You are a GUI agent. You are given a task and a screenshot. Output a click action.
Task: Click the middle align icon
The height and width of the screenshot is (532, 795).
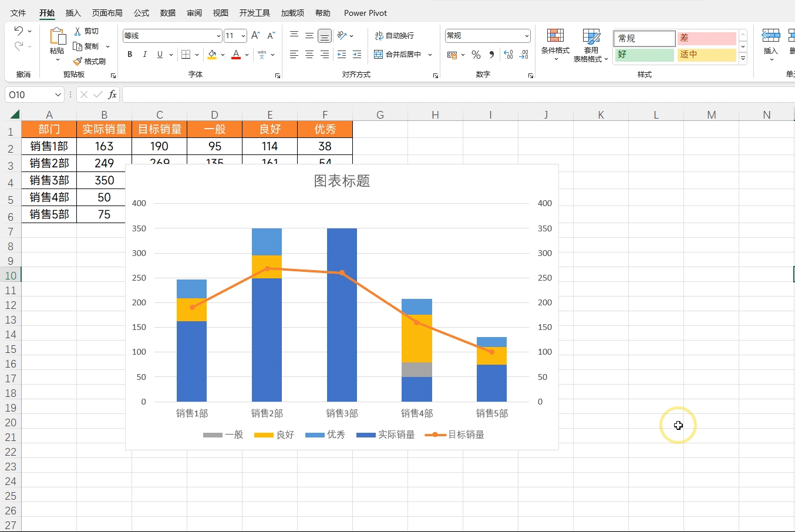(309, 36)
